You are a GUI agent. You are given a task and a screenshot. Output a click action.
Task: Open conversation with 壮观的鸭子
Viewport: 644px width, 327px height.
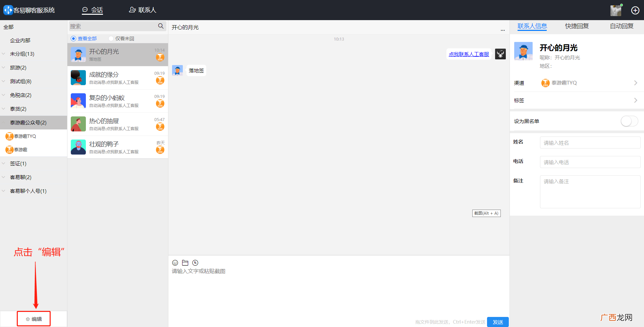pos(118,147)
